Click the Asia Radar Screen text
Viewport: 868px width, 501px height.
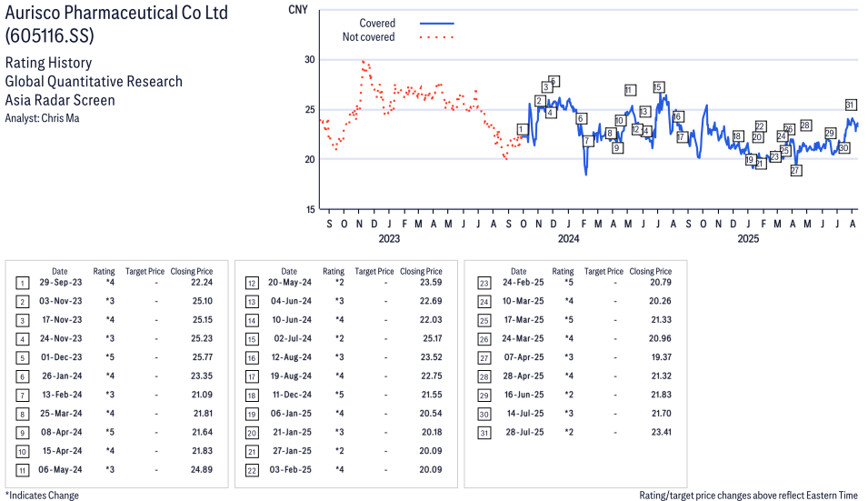(60, 100)
